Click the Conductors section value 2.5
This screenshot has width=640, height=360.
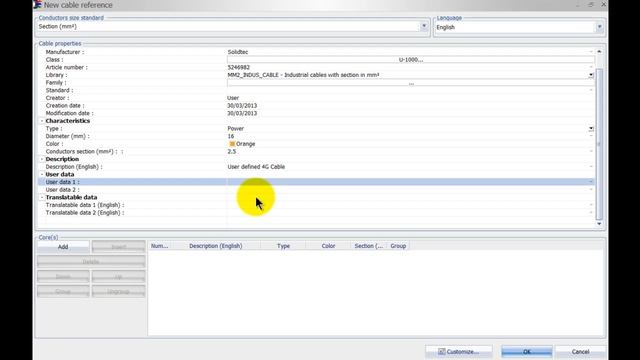click(x=231, y=151)
